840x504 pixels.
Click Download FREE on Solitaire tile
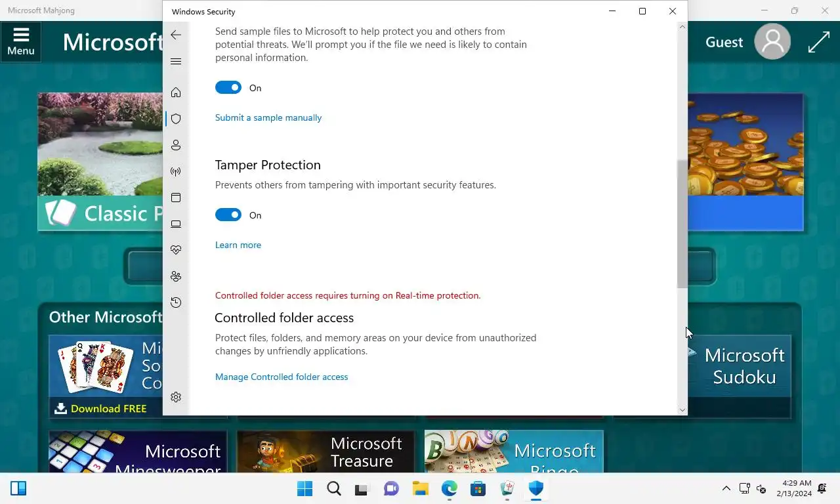100,408
